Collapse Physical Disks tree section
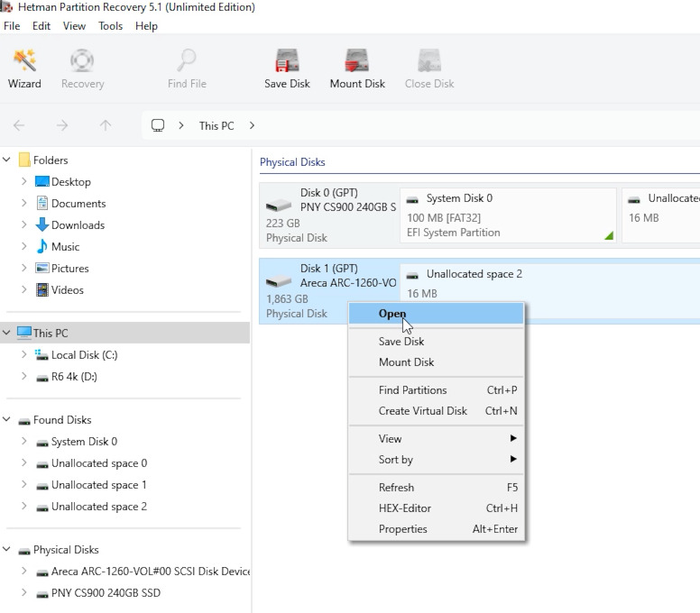The image size is (700, 613). pyautogui.click(x=6, y=549)
